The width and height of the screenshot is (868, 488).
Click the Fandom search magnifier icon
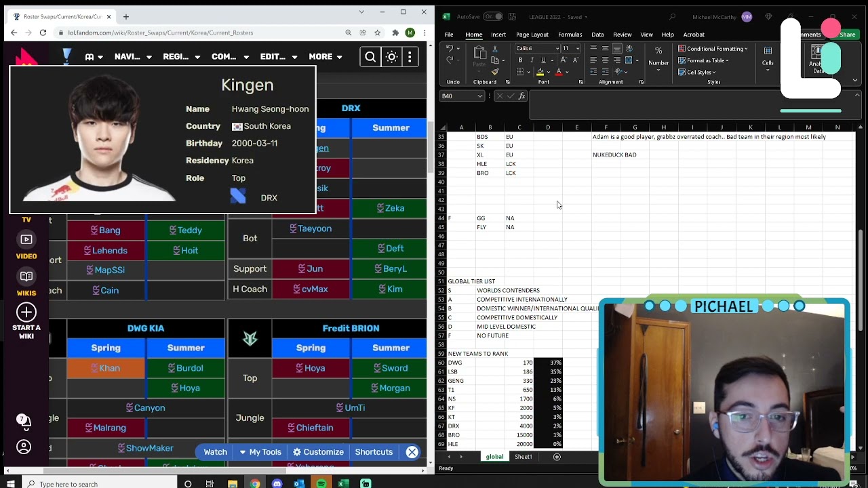coord(370,57)
